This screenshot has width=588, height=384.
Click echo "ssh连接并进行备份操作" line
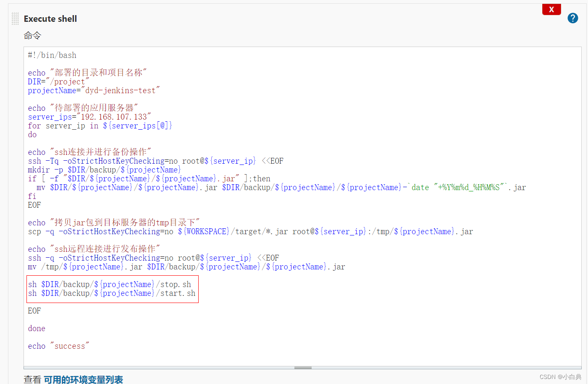click(x=89, y=152)
